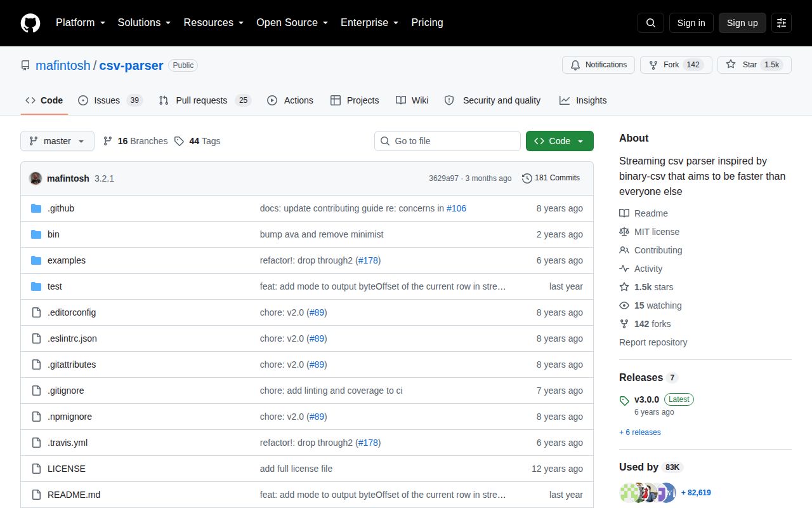Click the history clock icon near 181 Commits
This screenshot has width=812, height=508.
[527, 178]
